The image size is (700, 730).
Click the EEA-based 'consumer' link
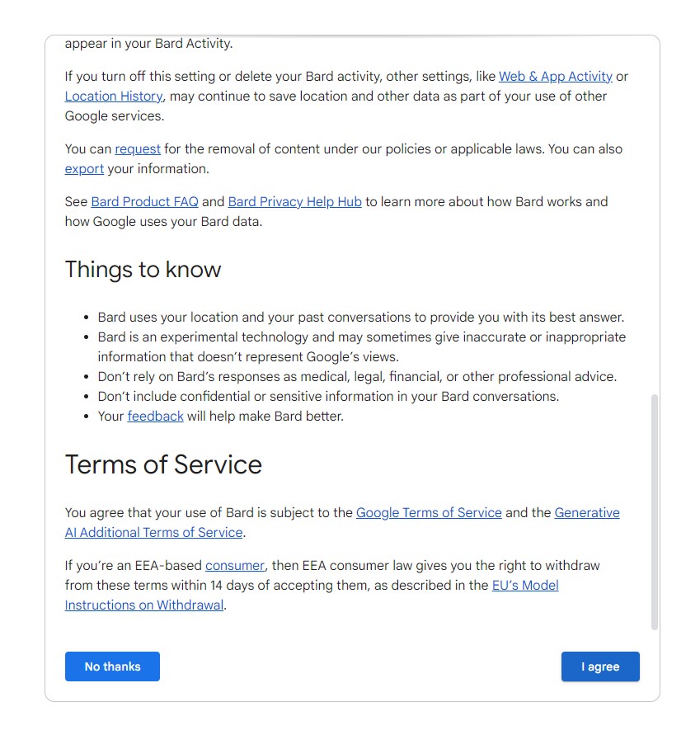coord(235,566)
